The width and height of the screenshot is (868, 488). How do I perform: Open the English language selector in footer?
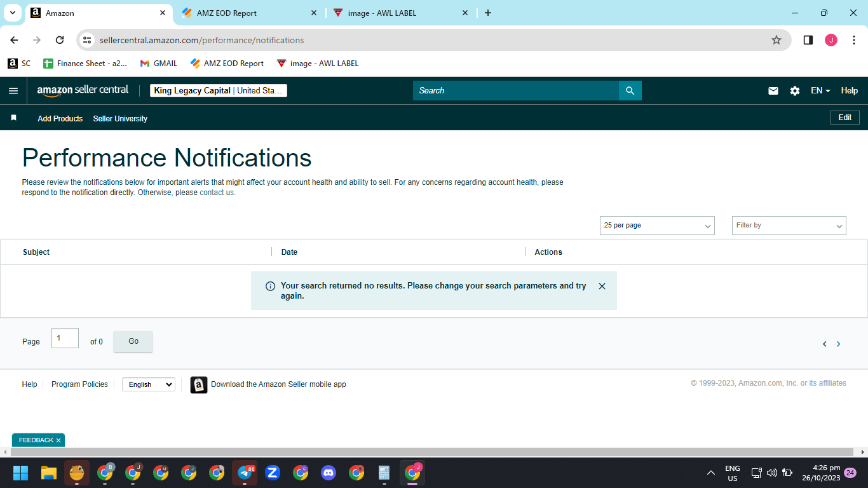[x=149, y=384]
